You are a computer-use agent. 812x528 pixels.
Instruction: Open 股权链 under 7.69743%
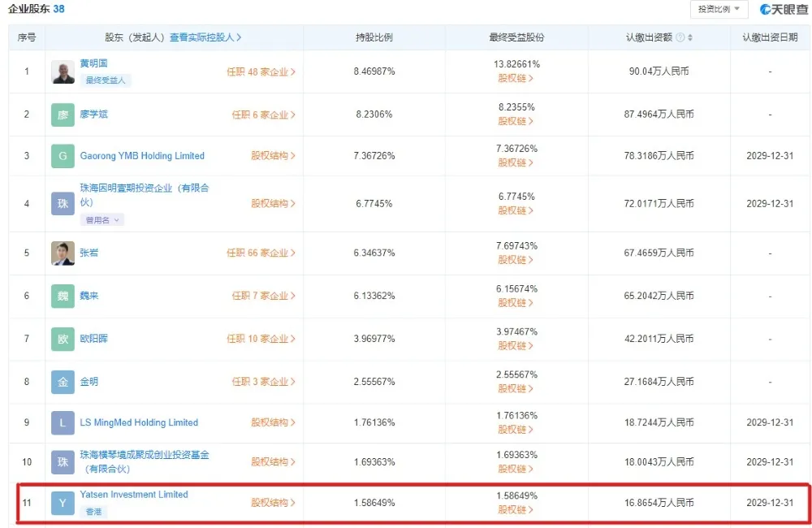point(516,260)
